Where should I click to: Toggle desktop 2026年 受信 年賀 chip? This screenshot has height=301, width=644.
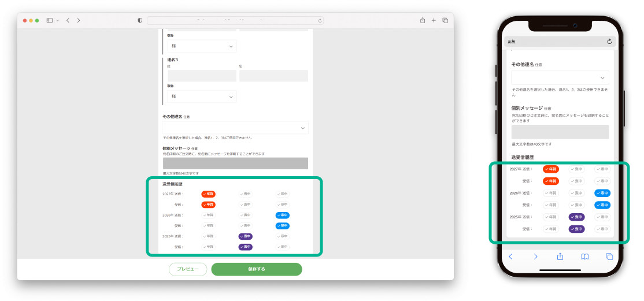(208, 226)
